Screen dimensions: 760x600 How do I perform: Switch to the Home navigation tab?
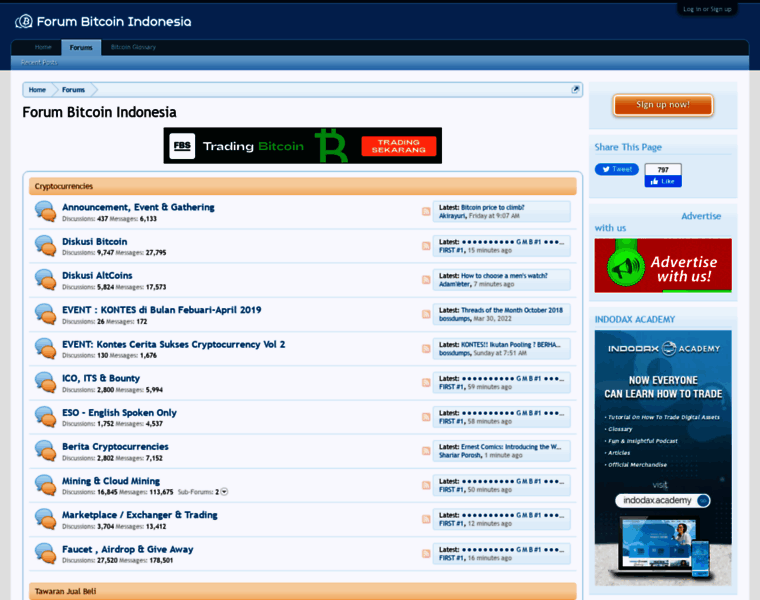[43, 47]
